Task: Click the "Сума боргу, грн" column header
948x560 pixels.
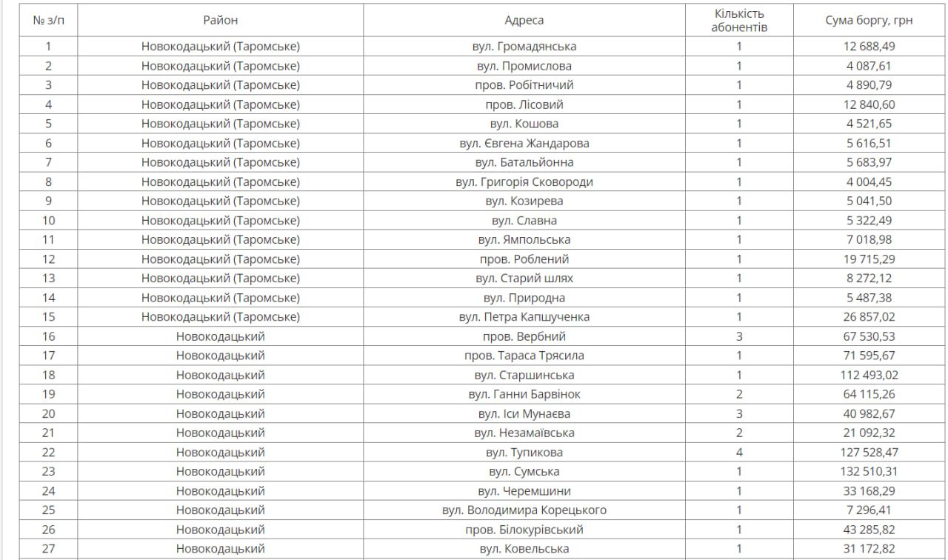Action: pos(869,21)
